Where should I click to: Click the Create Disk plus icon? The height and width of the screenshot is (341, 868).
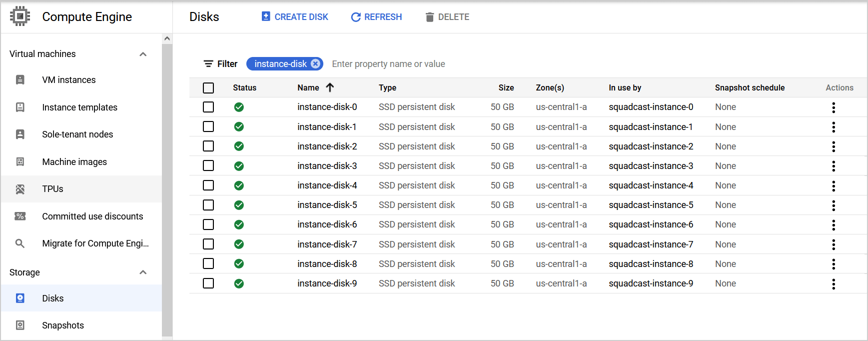pyautogui.click(x=266, y=16)
